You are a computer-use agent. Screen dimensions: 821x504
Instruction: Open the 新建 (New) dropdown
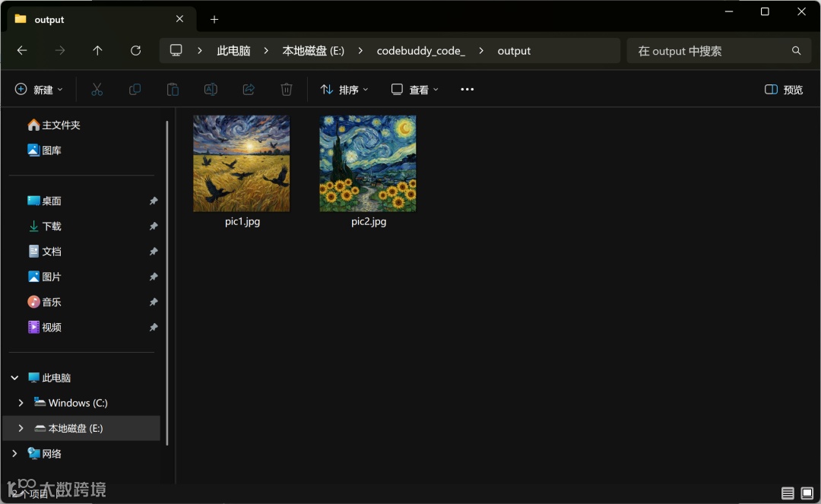point(39,90)
